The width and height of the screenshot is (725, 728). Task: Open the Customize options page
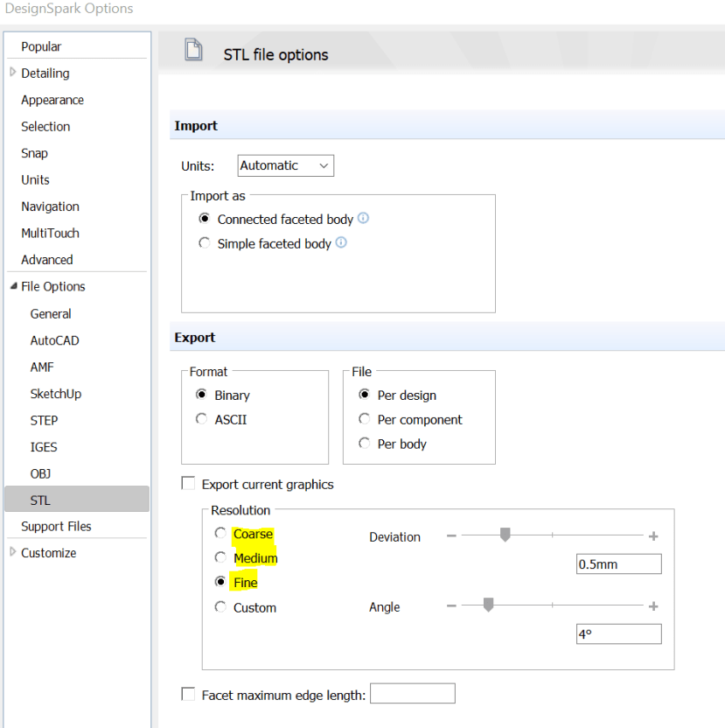[x=48, y=553]
